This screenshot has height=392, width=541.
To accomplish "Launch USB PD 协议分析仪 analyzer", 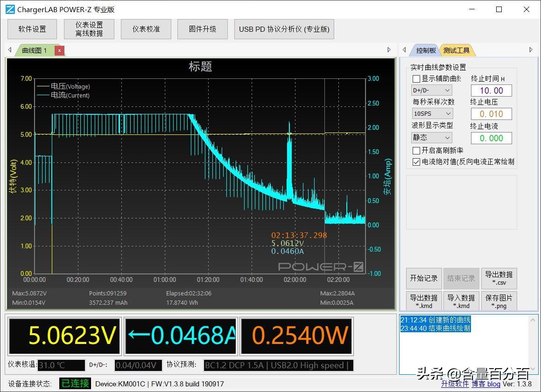I will (x=284, y=28).
